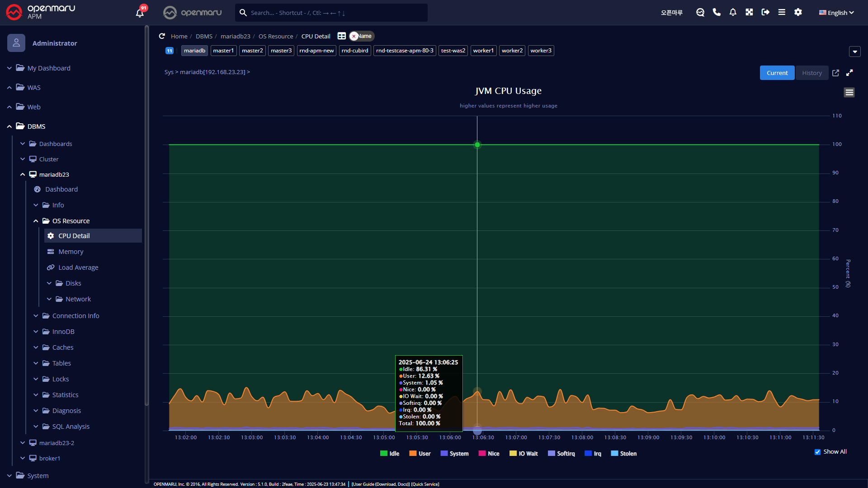
Task: Expand the InnoDB folder in sidebar
Action: (63, 332)
